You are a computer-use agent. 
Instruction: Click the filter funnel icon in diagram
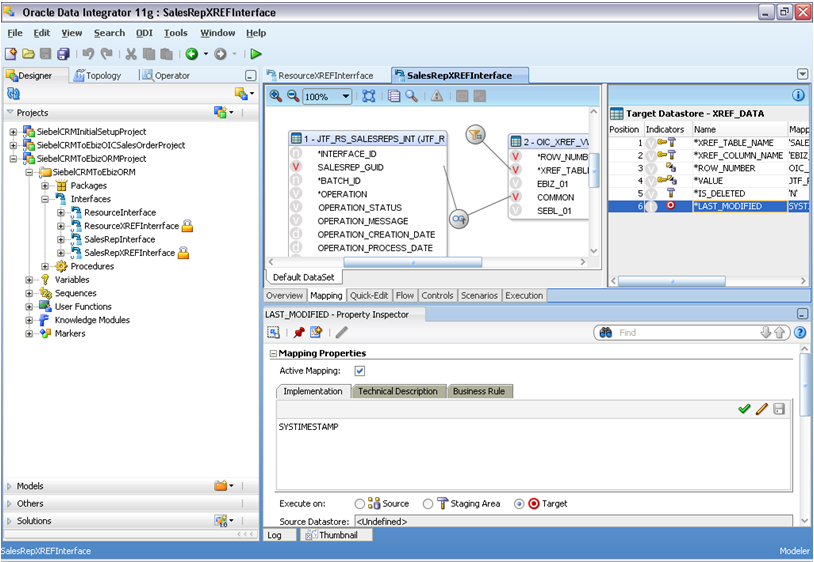pyautogui.click(x=475, y=135)
